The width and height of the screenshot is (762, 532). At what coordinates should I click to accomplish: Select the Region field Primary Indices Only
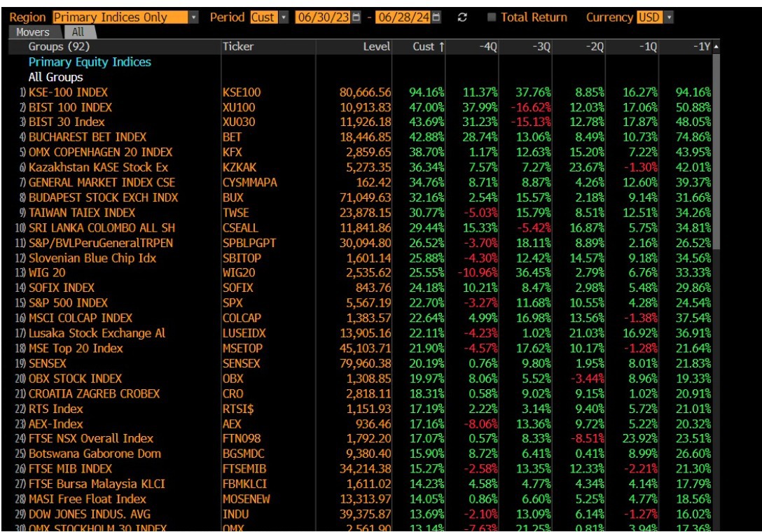(120, 17)
